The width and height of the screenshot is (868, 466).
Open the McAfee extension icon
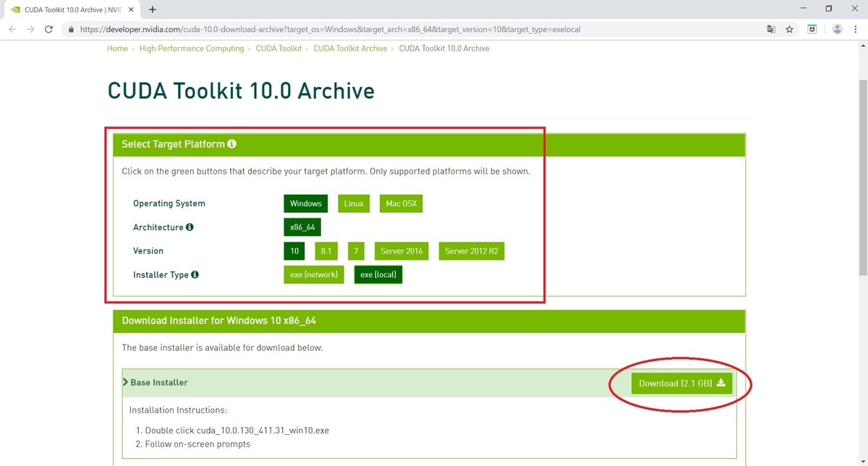(x=812, y=30)
